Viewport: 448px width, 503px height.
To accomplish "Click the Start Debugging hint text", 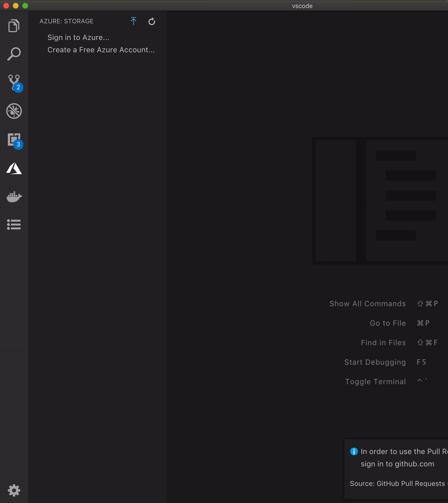I will click(x=375, y=362).
